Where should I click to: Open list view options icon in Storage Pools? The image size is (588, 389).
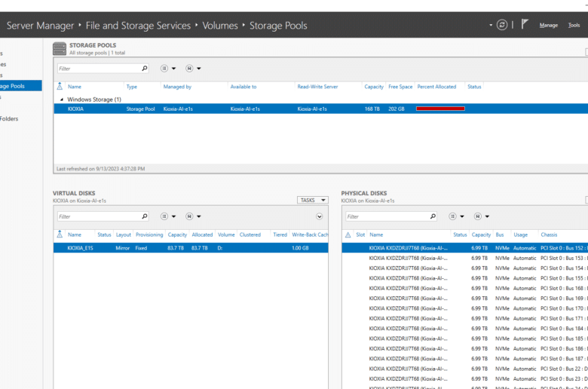[x=164, y=69]
